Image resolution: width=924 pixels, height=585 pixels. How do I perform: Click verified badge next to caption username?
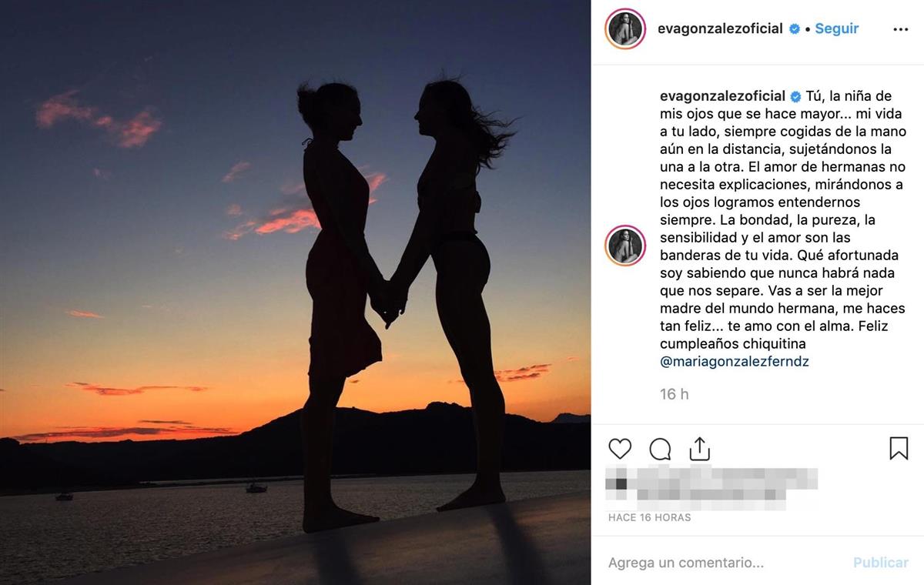[x=796, y=96]
